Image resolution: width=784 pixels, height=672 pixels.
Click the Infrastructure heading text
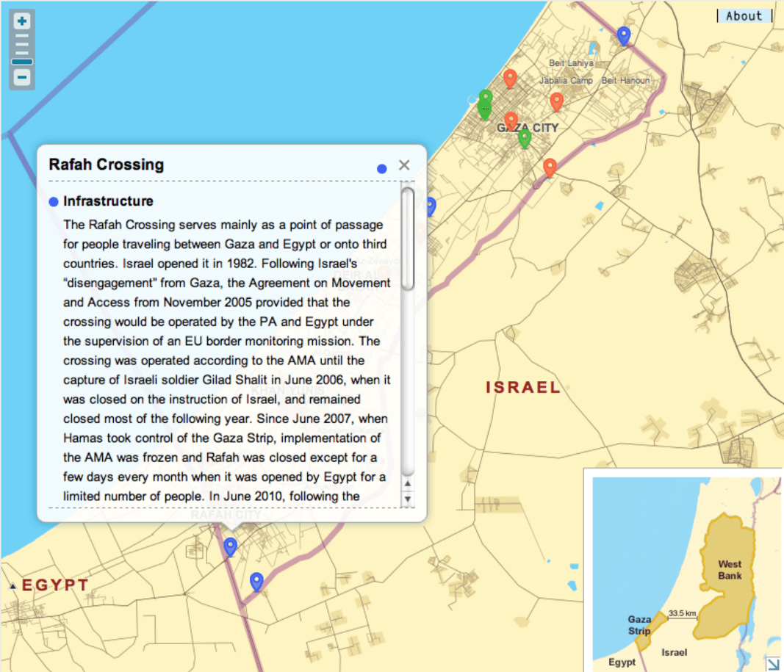tap(109, 201)
